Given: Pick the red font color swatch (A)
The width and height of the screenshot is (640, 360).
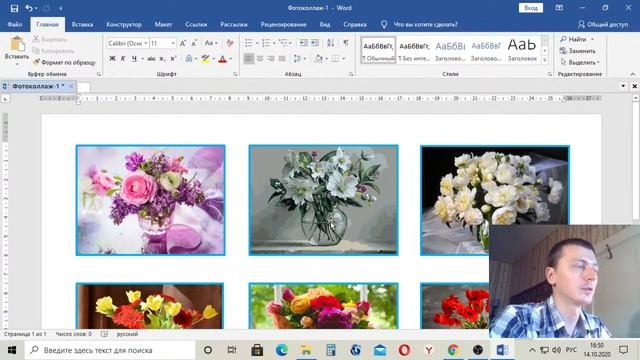Looking at the screenshot, I should point(222,59).
